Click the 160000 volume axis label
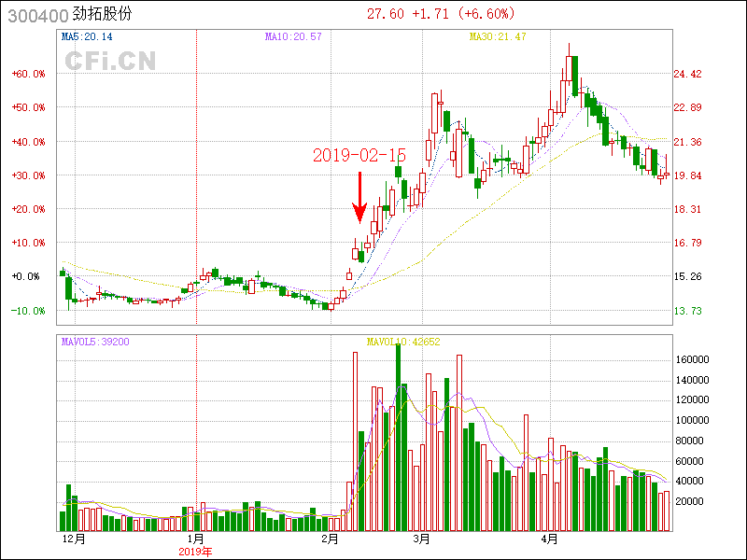Screen dimensions: 747x560 coord(696,359)
